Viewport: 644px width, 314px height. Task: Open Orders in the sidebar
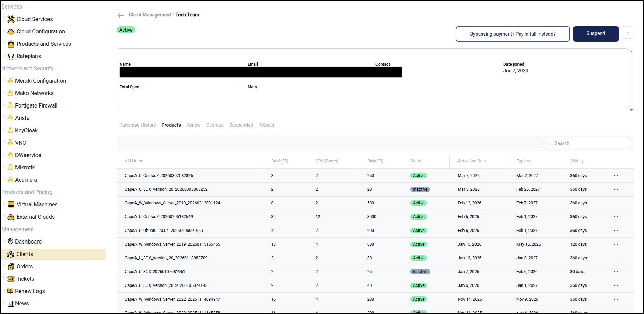(x=25, y=267)
